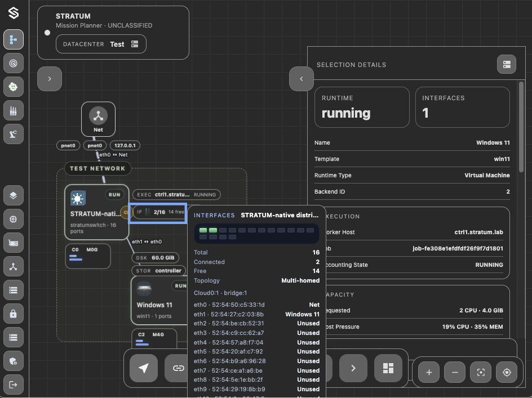Click the RUN badge on STRATUM-native switch
Image resolution: width=532 pixels, height=398 pixels.
(x=114, y=195)
